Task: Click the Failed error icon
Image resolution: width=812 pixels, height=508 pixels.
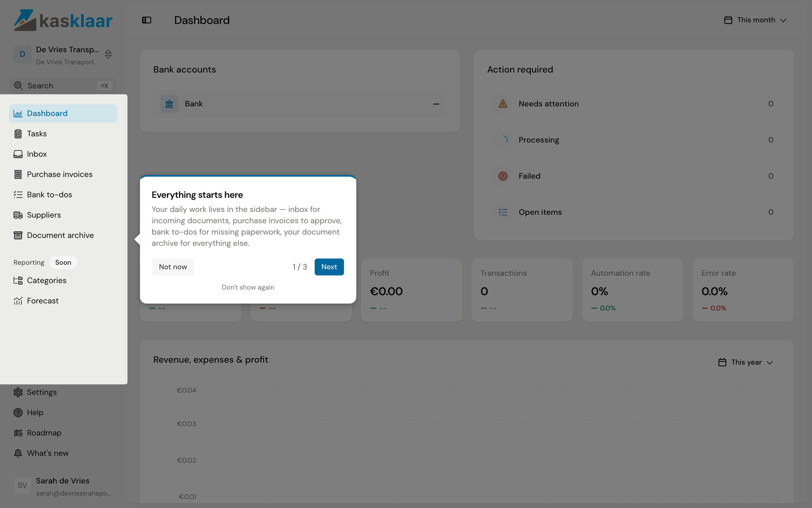Action: [503, 176]
